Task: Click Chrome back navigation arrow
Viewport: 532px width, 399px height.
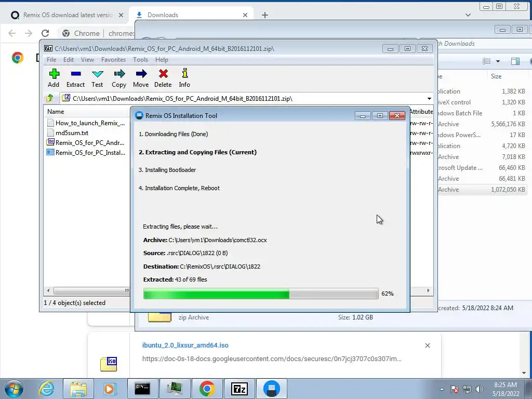Action: click(x=12, y=33)
